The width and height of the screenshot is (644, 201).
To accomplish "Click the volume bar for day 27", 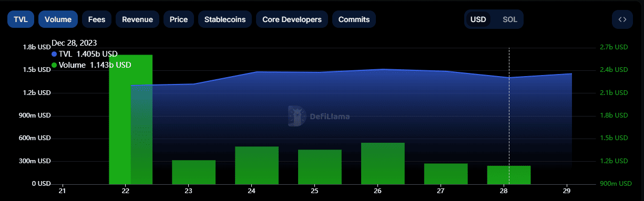I will point(446,174).
